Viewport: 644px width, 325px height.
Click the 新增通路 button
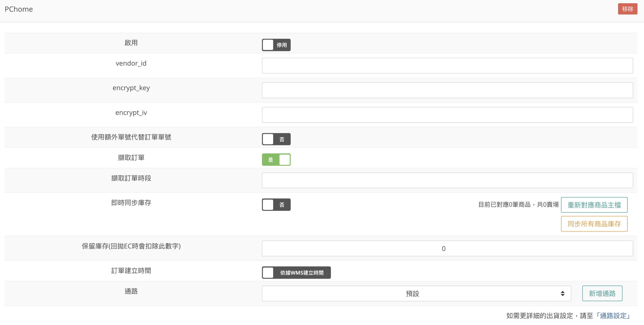point(602,293)
